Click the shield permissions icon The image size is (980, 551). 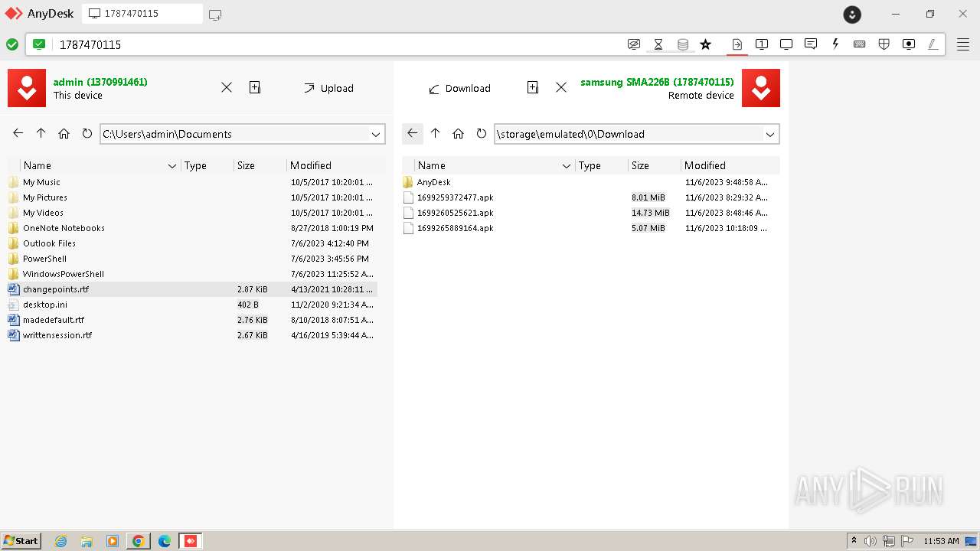pos(884,44)
